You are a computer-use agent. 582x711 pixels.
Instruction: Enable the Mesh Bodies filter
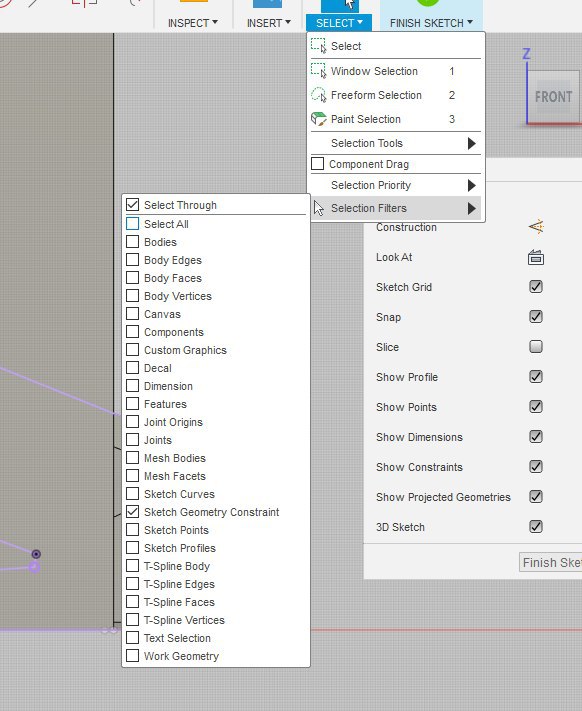tap(132, 458)
